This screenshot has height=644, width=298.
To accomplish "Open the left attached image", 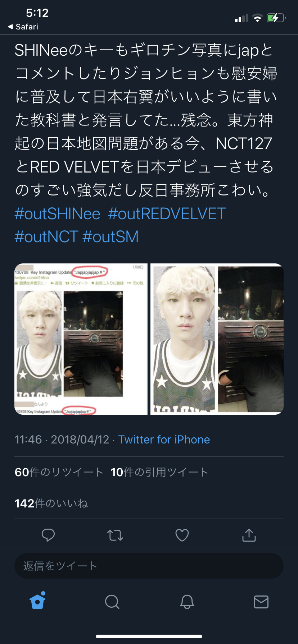I will [81, 339].
